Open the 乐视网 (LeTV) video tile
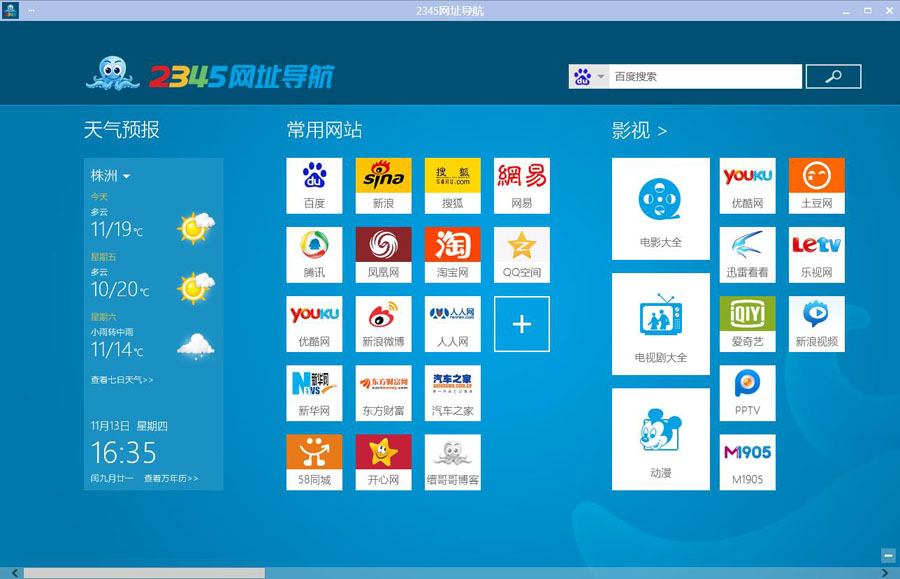Image resolution: width=900 pixels, height=579 pixels. (817, 255)
